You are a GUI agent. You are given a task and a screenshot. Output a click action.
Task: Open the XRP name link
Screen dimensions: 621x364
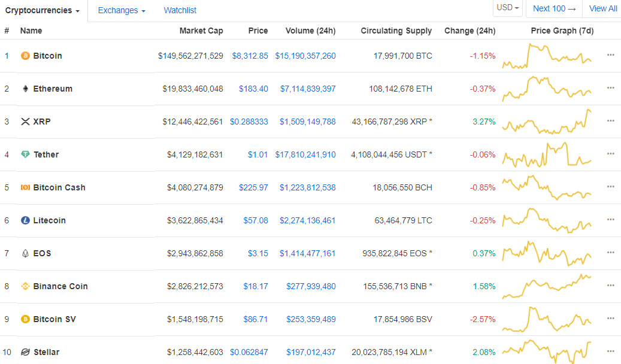point(42,122)
